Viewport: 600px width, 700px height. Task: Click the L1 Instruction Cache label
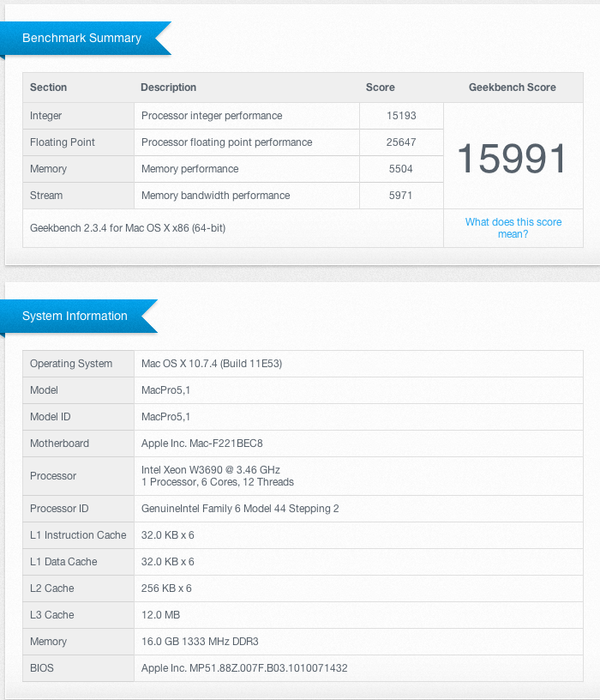tap(78, 534)
